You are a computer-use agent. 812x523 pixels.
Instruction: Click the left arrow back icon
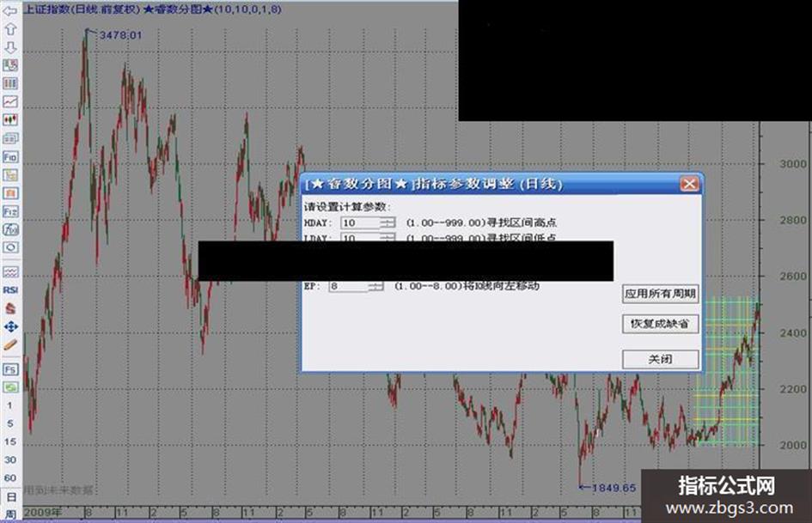9,10
